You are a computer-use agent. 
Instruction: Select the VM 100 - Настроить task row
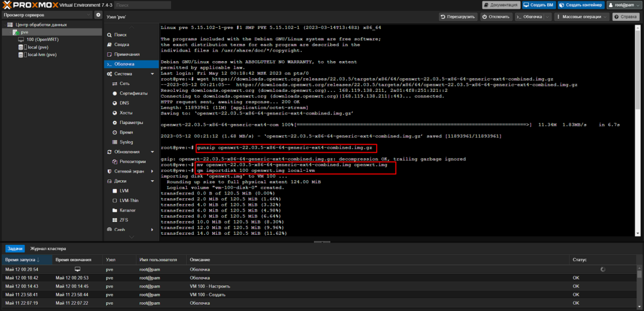point(320,286)
